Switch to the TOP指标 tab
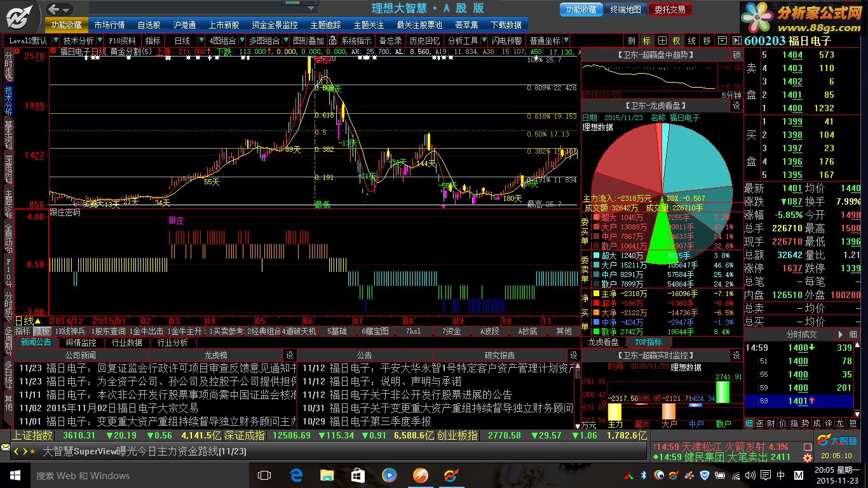This screenshot has width=868, height=488. (648, 342)
